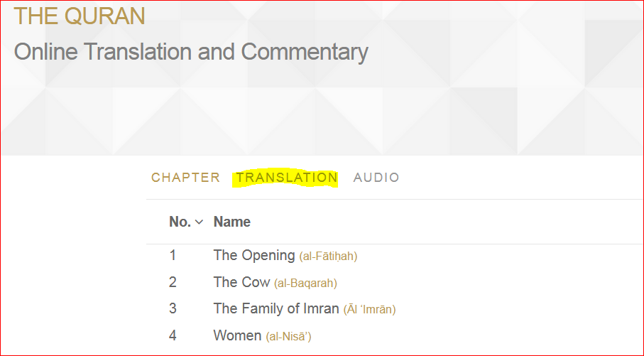The image size is (644, 356).
Task: Click the al-Fātiḥah transliteration text
Action: click(328, 256)
